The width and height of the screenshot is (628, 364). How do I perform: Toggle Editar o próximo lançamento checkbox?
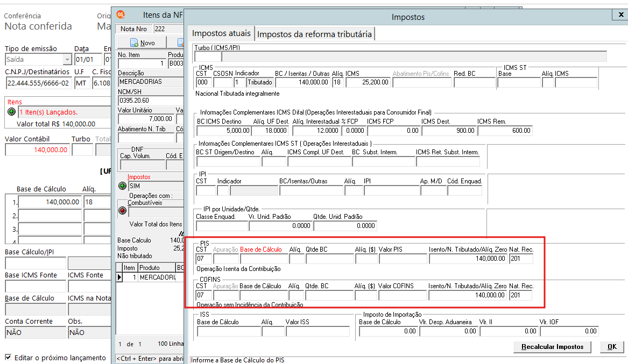tap(8, 357)
